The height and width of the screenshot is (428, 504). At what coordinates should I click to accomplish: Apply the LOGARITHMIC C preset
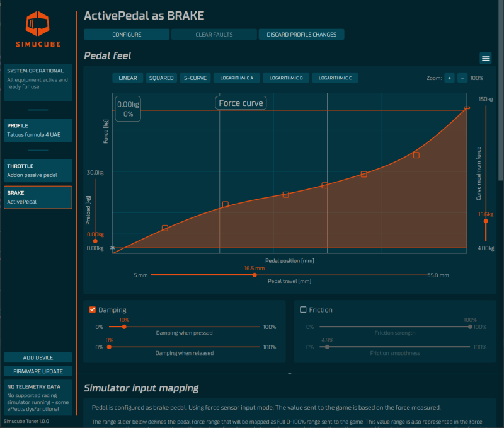pos(335,78)
